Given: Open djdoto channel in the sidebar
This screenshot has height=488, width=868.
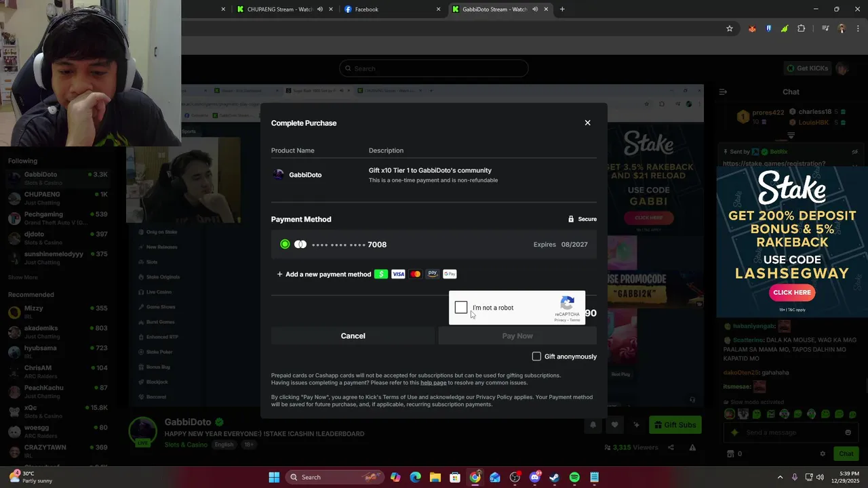Looking at the screenshot, I should pos(61,238).
